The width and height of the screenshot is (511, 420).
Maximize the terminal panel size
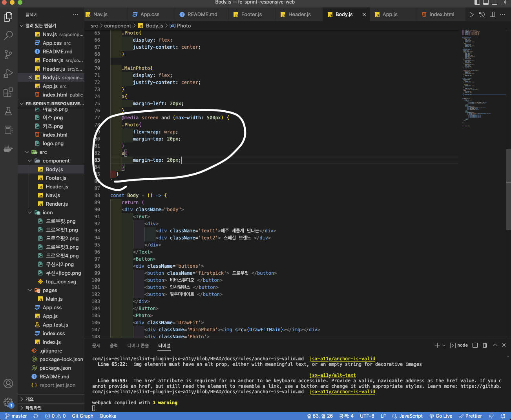pos(495,345)
